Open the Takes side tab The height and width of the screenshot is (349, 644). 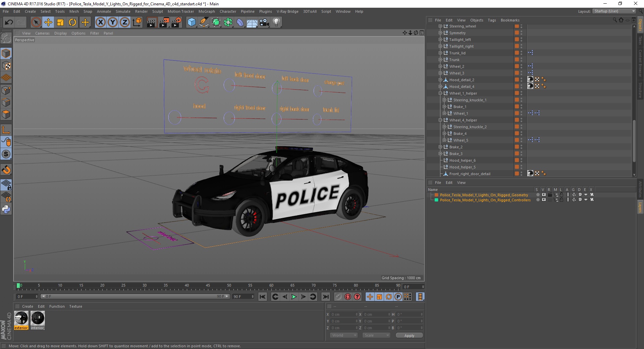point(640,40)
